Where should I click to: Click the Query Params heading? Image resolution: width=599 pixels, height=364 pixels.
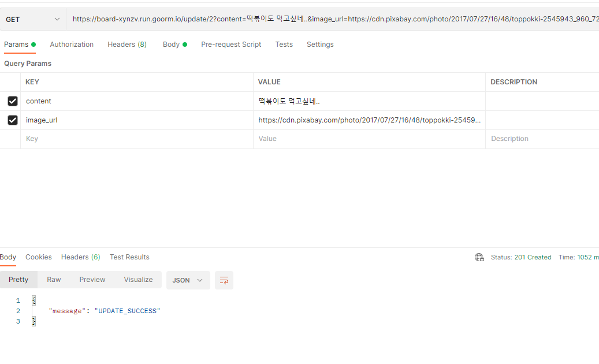coord(28,64)
